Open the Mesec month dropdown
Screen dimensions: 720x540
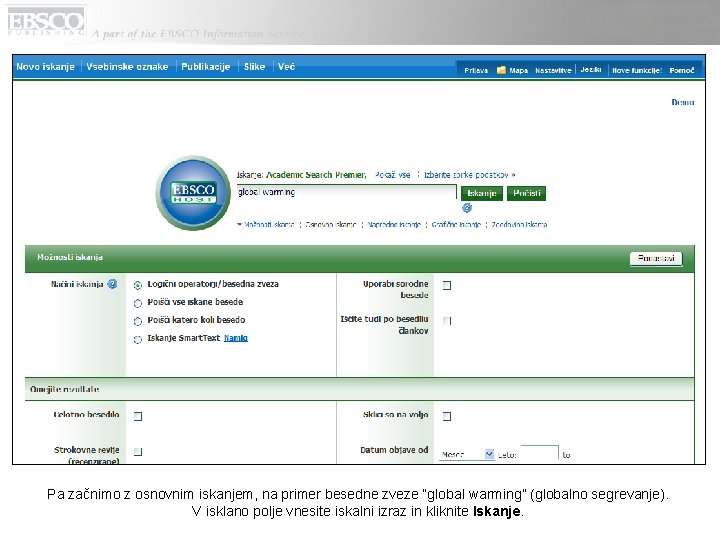[467, 454]
